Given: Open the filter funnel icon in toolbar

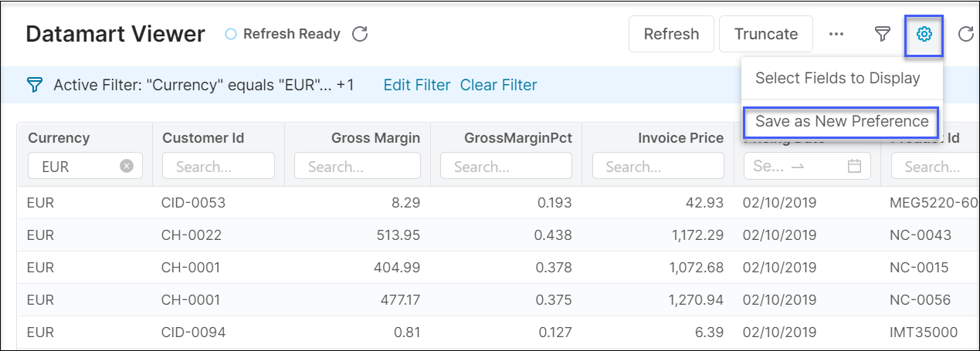Looking at the screenshot, I should 882,34.
